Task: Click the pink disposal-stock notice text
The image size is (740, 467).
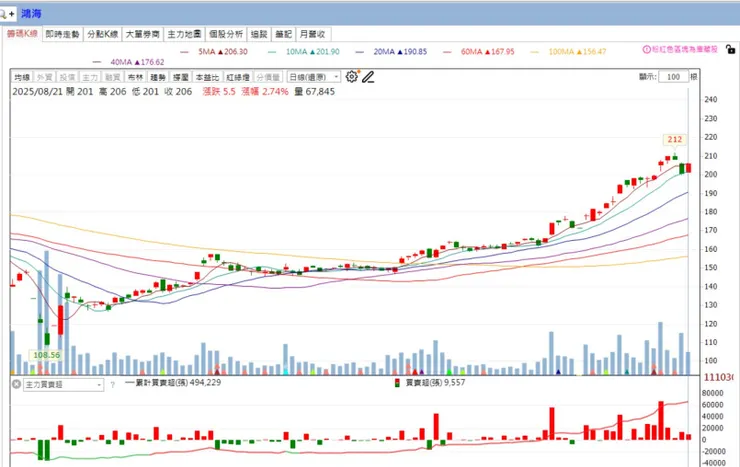Action: tap(684, 49)
